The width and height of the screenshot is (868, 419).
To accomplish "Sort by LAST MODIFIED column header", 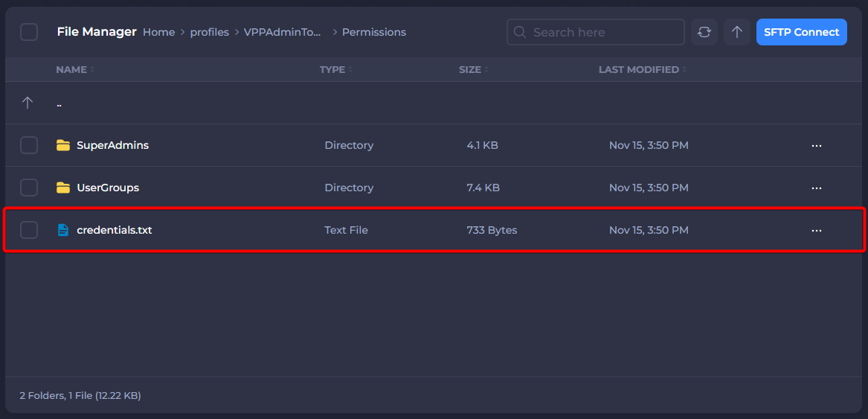I will coord(639,69).
